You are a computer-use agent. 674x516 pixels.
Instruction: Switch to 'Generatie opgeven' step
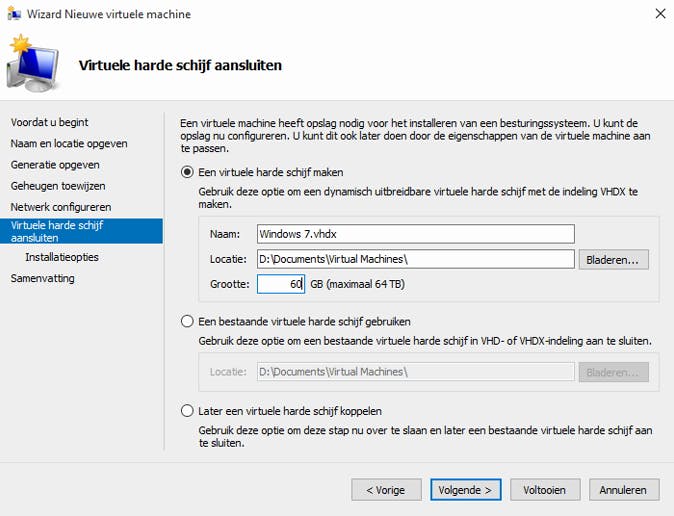55,164
